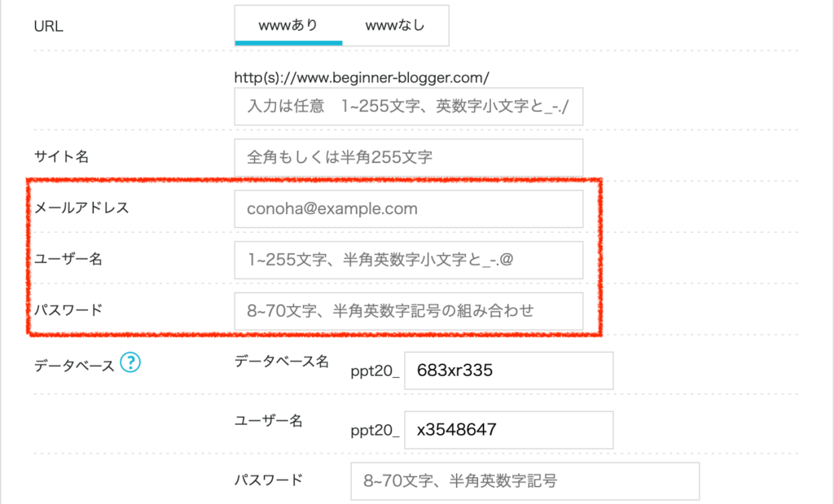Click the "ppt20_" prefix beside database name
Screen dimensions: 834x504
click(x=375, y=371)
